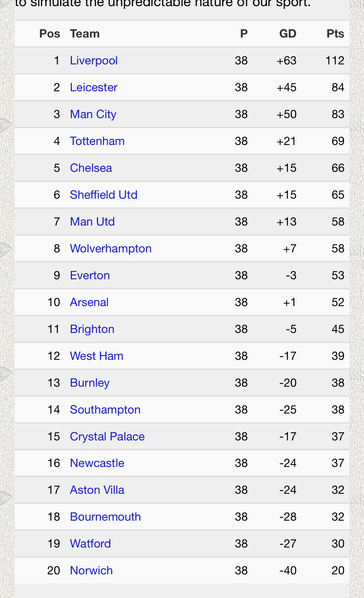This screenshot has height=598, width=364.
Task: Click the Burnley team link
Action: [90, 383]
